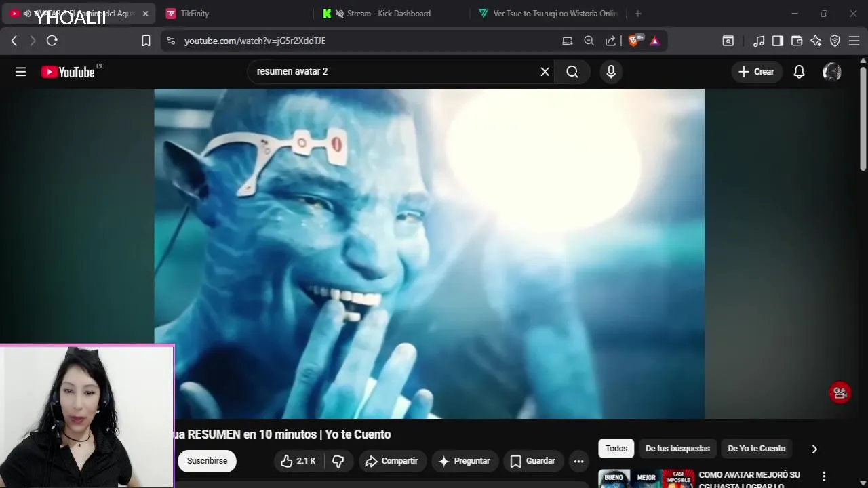This screenshot has width=868, height=488.
Task: Open YouTube notifications bell
Action: tap(800, 72)
